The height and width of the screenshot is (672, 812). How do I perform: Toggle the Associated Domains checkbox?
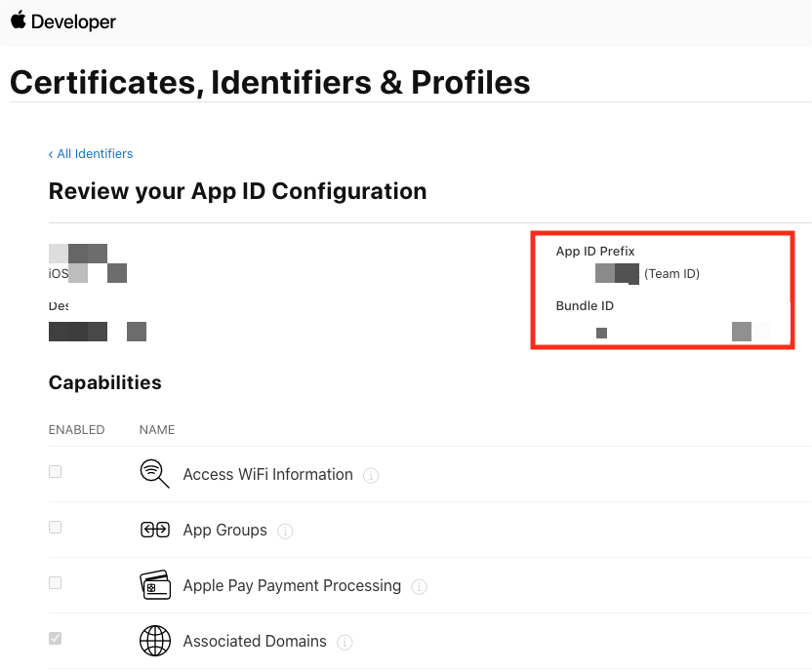[56, 639]
